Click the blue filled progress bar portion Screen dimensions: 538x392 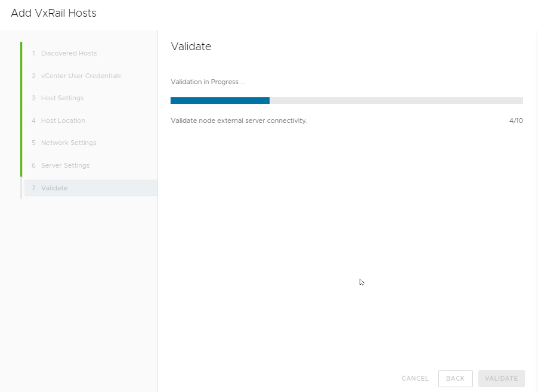click(220, 101)
